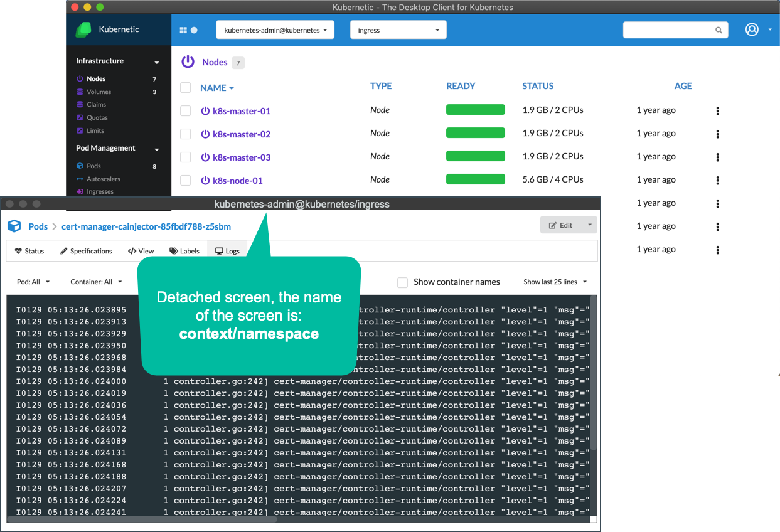Open the Show last 25 lines dropdown
780x532 pixels.
click(x=555, y=282)
